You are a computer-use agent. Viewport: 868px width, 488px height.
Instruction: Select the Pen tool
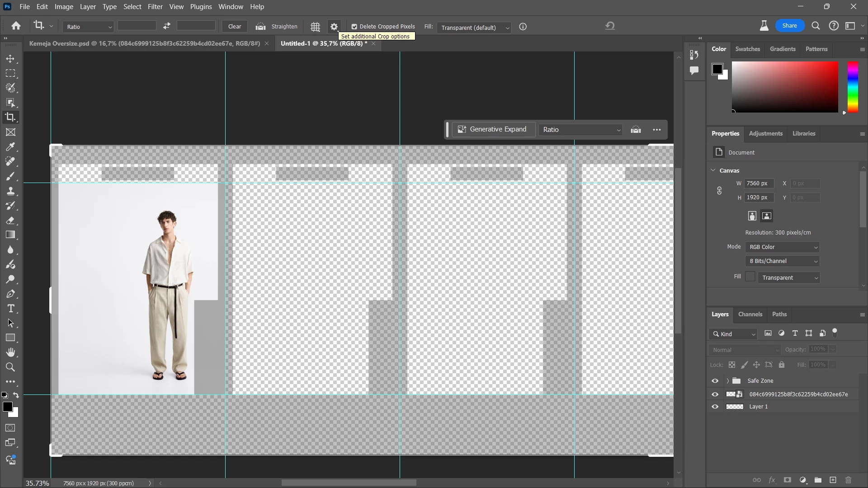pos(10,294)
